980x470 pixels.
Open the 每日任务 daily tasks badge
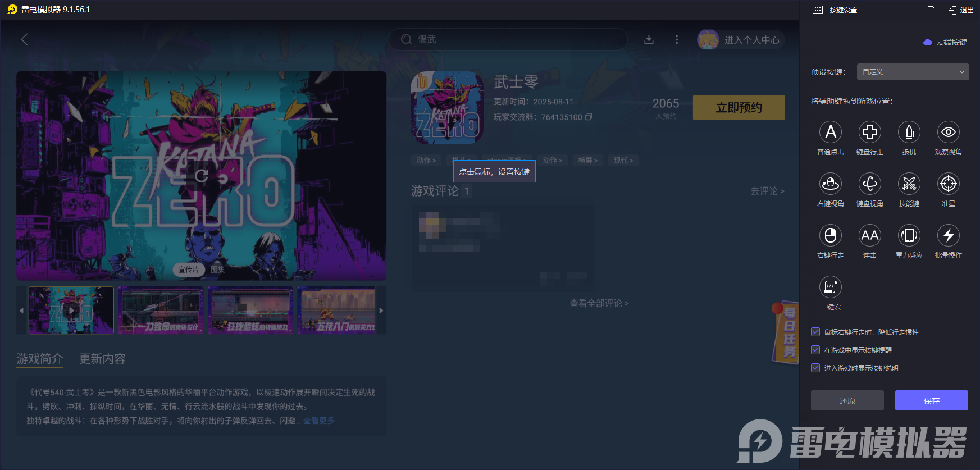point(786,332)
